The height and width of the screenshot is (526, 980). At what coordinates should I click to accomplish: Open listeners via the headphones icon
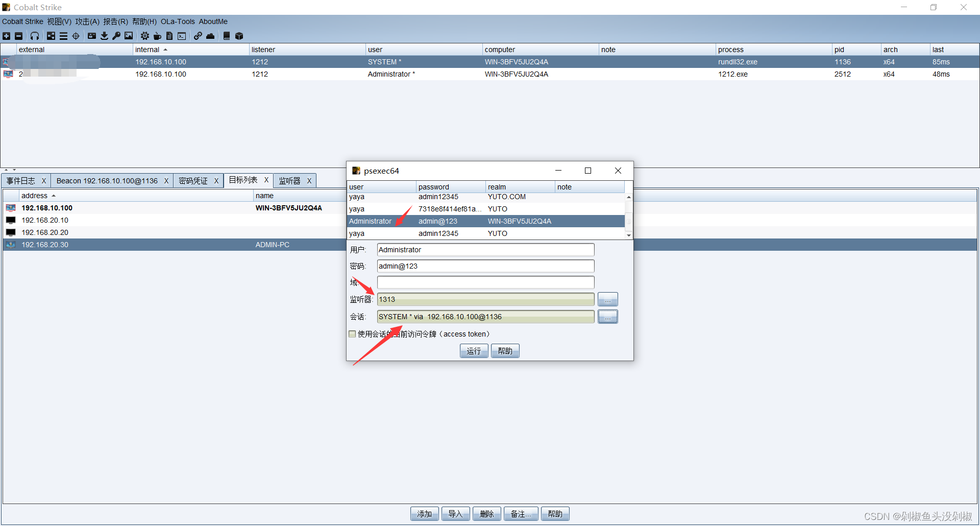coord(35,36)
